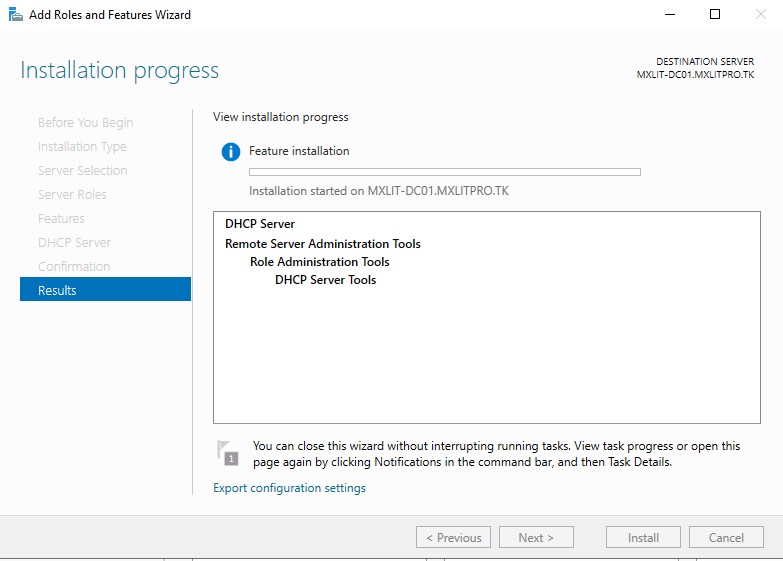Viewport: 783px width, 561px height.
Task: Click the Install button
Action: (643, 537)
